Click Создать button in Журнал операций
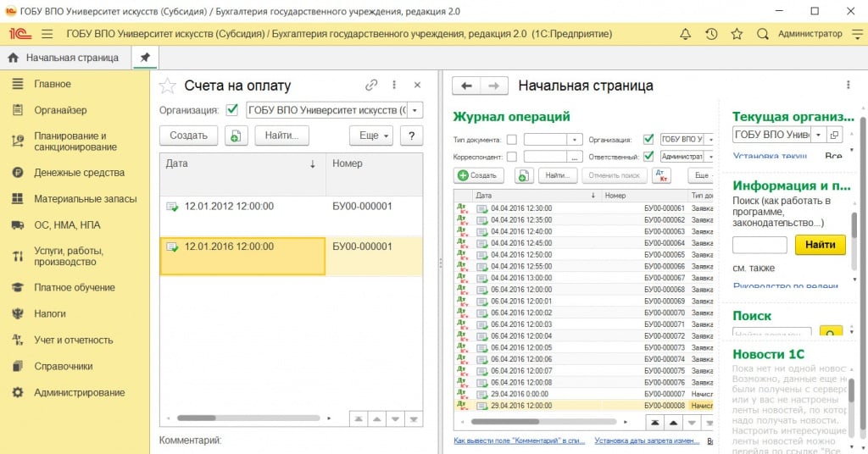Screen dimensions: 868x454 (479, 175)
